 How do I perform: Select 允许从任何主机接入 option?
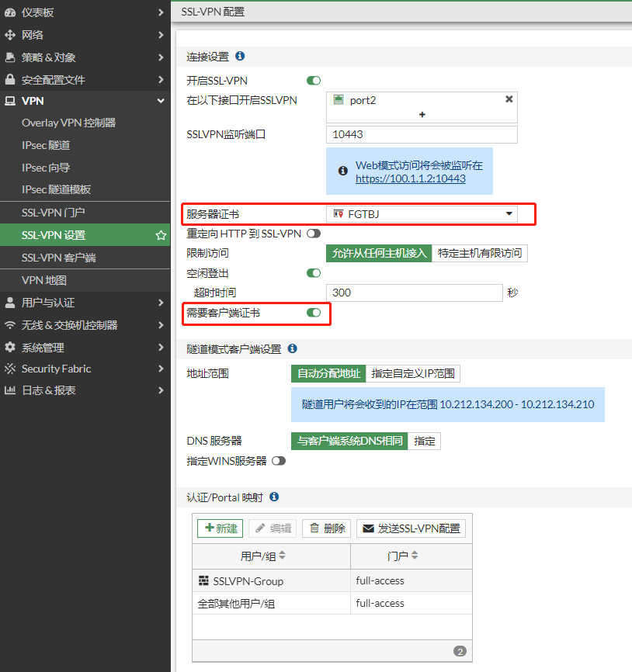pos(379,253)
